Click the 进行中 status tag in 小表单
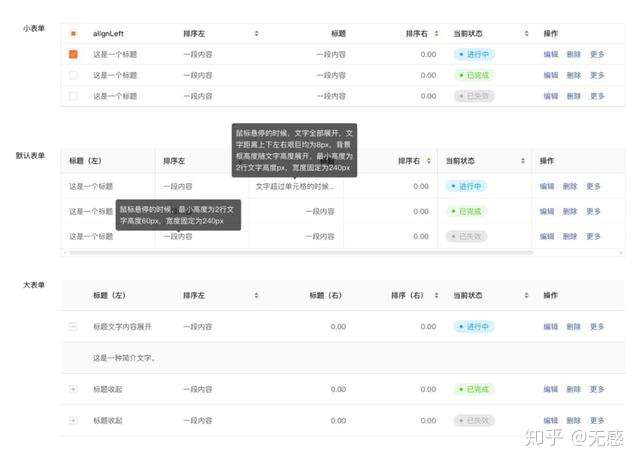 click(x=474, y=54)
